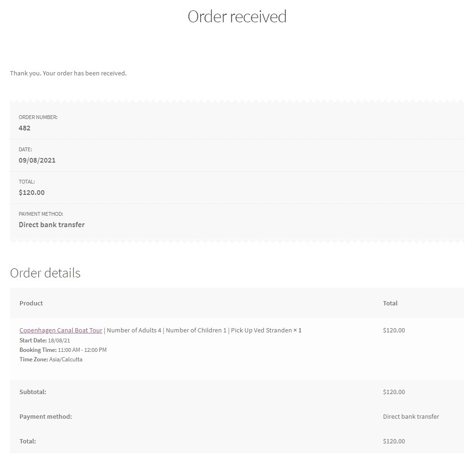Click the Payment method label in table
The height and width of the screenshot is (460, 476).
click(46, 416)
